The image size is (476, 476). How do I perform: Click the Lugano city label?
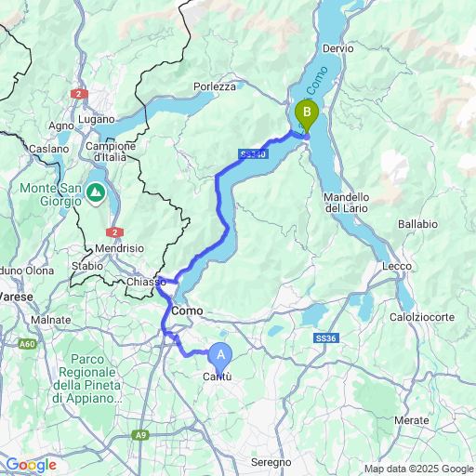(97, 119)
